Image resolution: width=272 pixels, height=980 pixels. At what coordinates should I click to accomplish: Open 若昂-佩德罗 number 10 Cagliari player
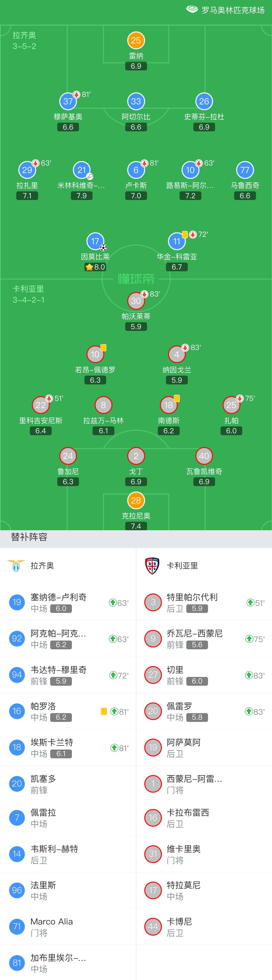pyautogui.click(x=95, y=354)
